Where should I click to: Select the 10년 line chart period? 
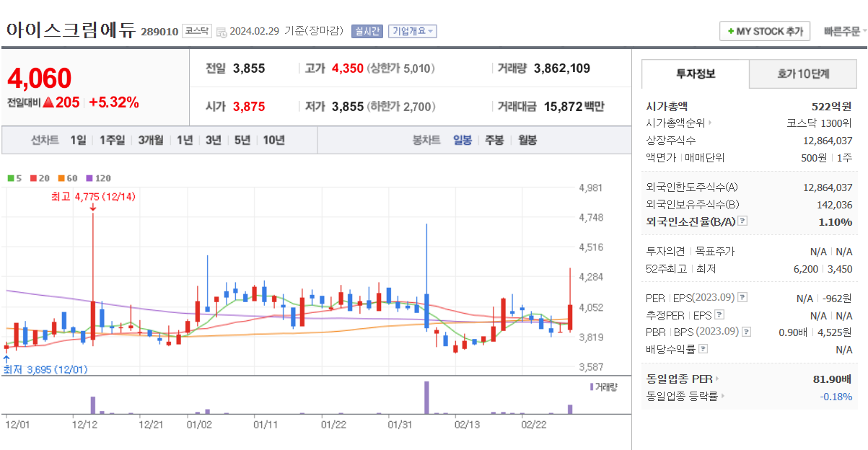coord(273,140)
